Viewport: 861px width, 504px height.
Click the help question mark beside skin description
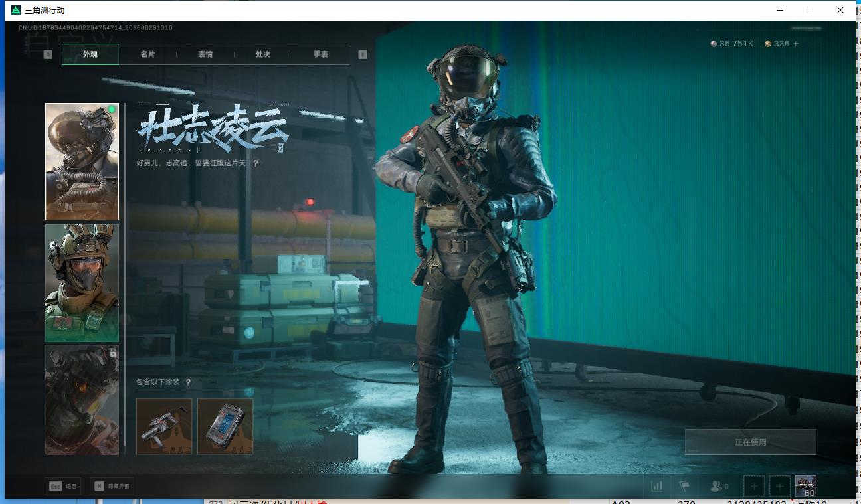(x=256, y=163)
